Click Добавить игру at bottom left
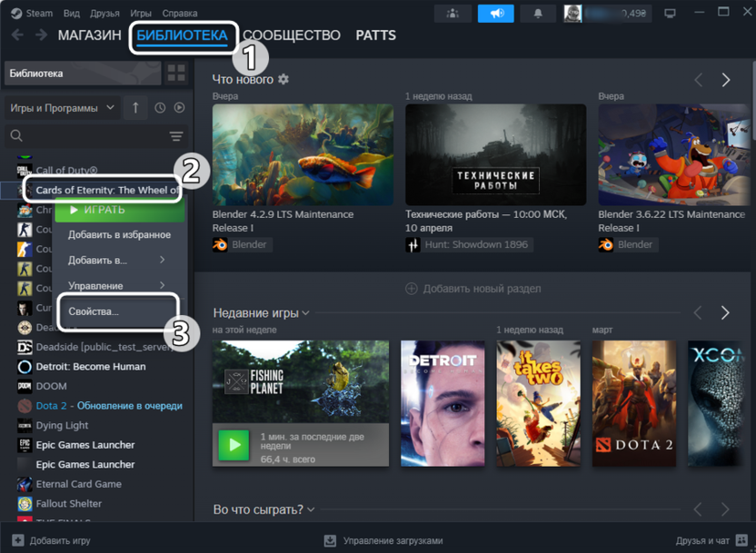This screenshot has height=553, width=756. pos(53,540)
